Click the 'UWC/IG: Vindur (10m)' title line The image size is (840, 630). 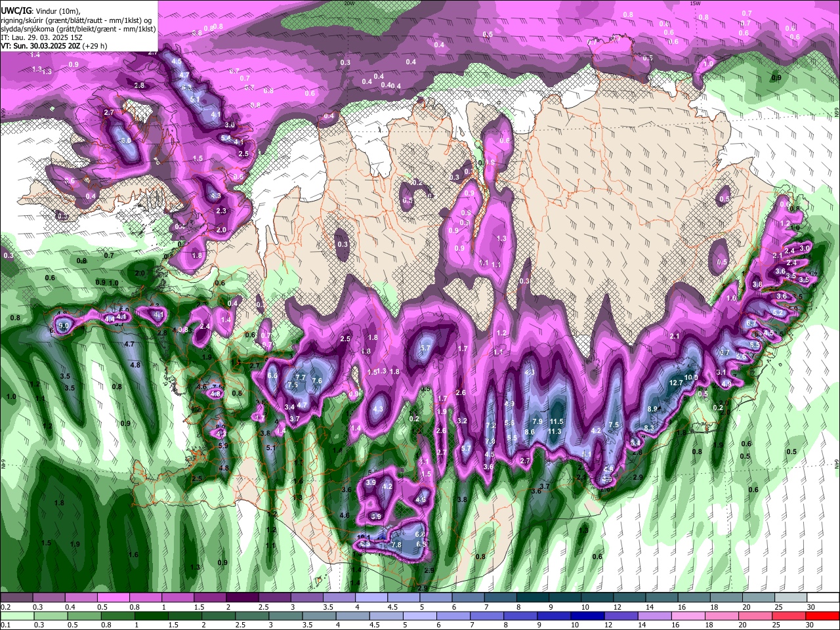[x=41, y=11]
